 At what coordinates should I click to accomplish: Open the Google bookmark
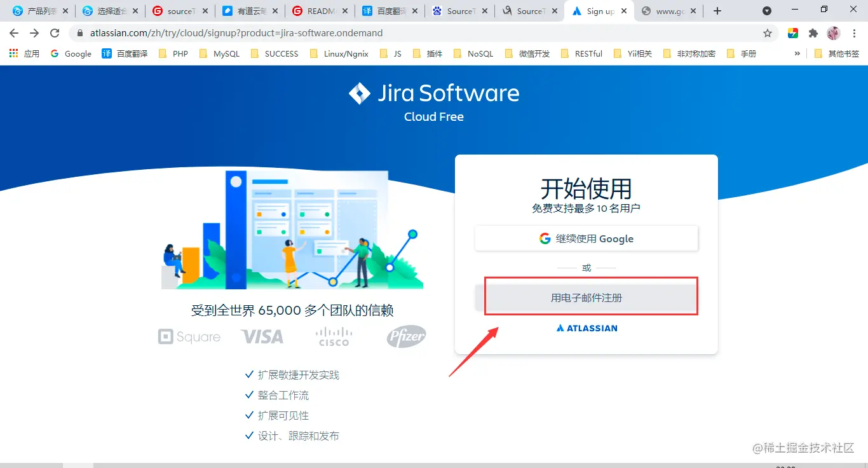[71, 54]
